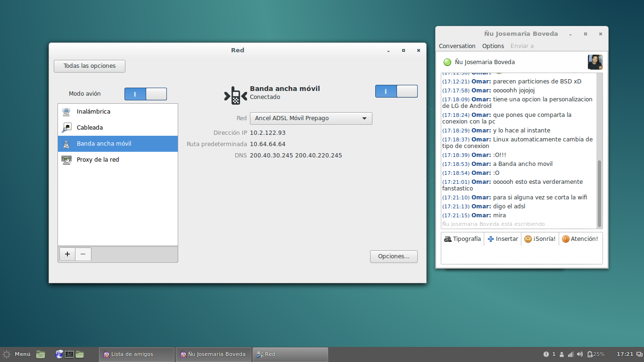644x362 pixels.
Task: Select the Proxy de la red icon
Action: (x=66, y=160)
